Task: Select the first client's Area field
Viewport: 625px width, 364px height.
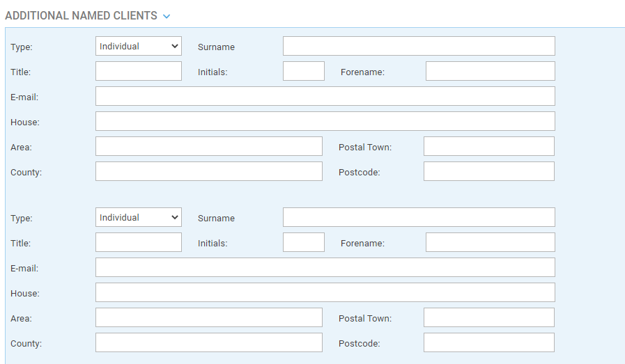Action: click(x=209, y=147)
